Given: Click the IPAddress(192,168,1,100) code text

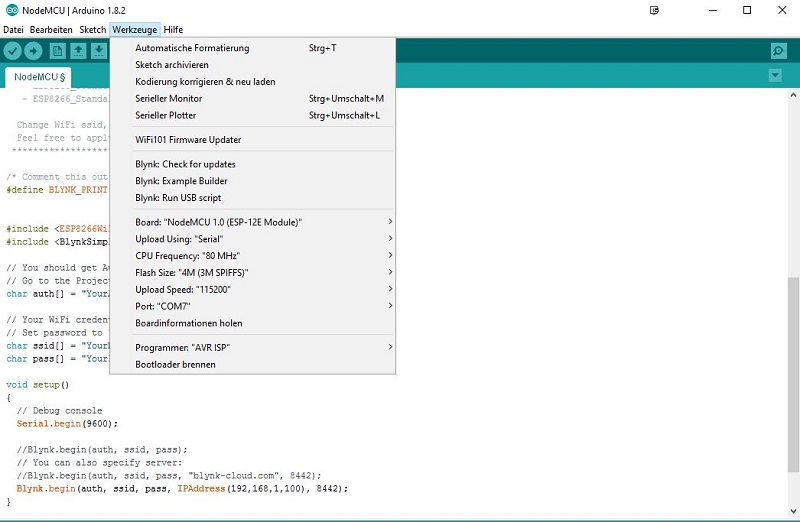Looking at the screenshot, I should click(x=241, y=488).
